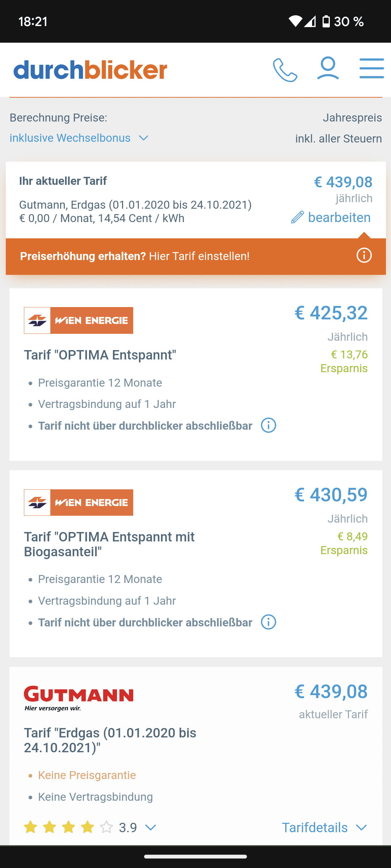391x868 pixels.
Task: Tap the durchblicker logo
Action: point(91,69)
